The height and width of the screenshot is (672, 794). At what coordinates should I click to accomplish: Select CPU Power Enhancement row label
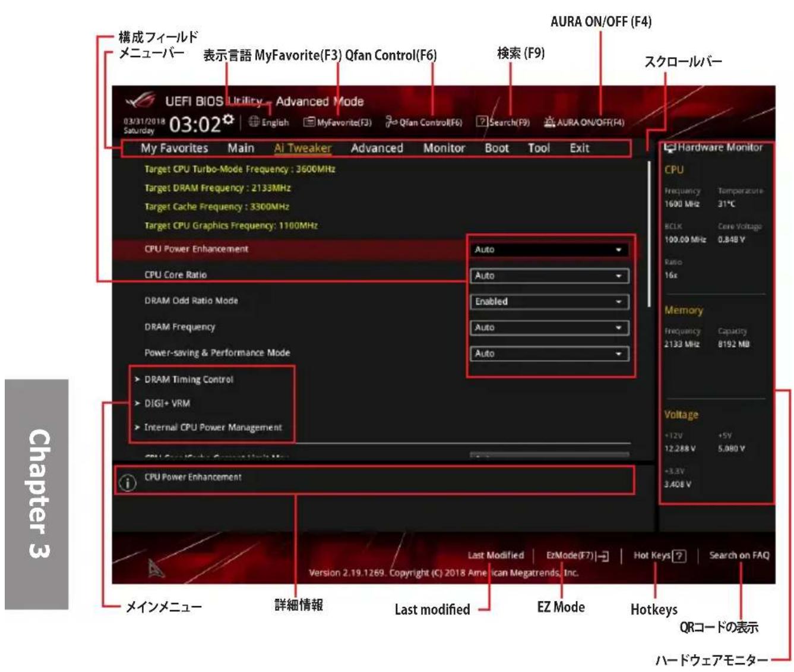[197, 249]
